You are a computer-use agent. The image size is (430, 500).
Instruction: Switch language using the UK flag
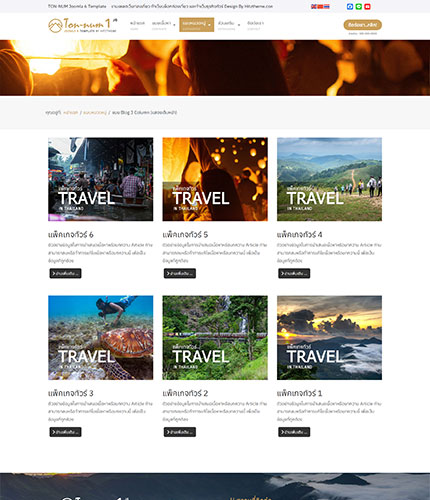[314, 7]
